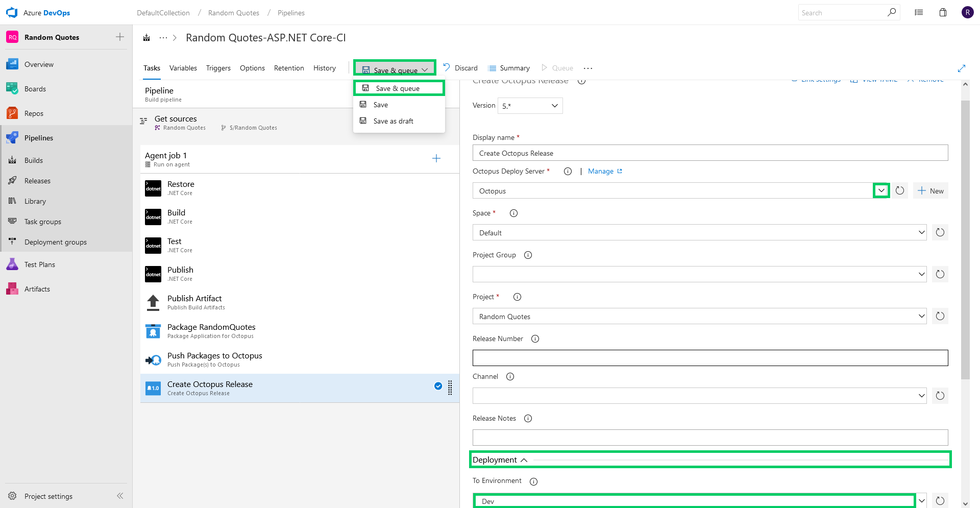Image resolution: width=980 pixels, height=508 pixels.
Task: Switch to the History tab
Action: coord(325,68)
